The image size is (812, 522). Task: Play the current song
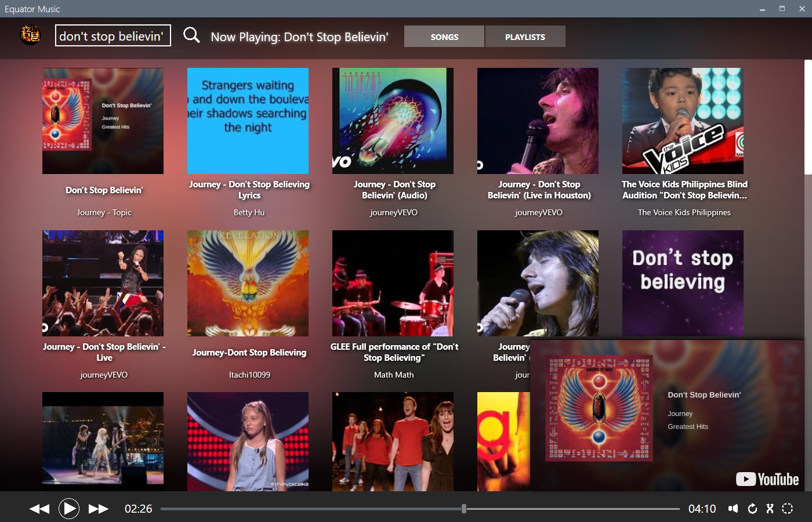coord(69,508)
